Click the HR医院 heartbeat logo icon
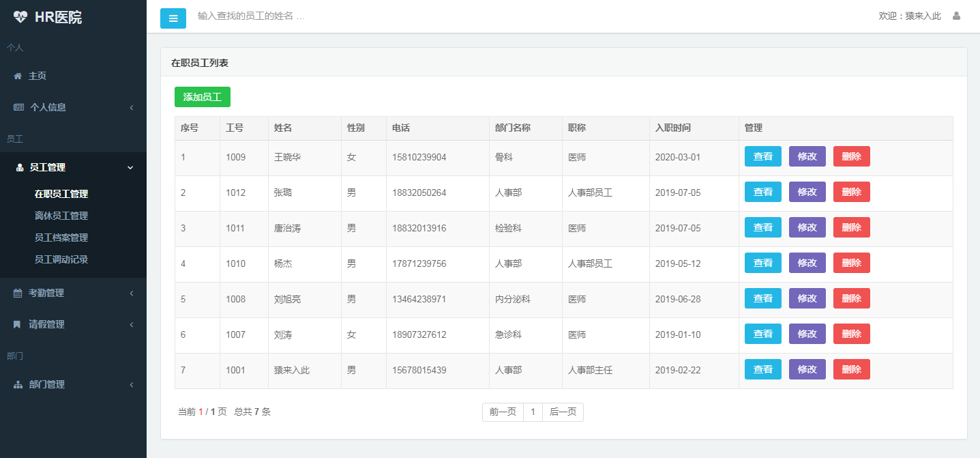 (20, 17)
